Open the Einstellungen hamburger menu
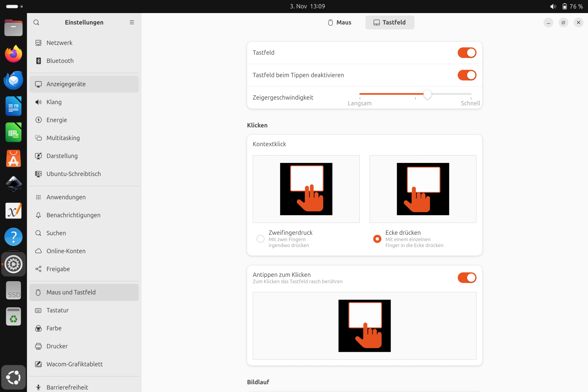The width and height of the screenshot is (588, 392). coord(132,23)
